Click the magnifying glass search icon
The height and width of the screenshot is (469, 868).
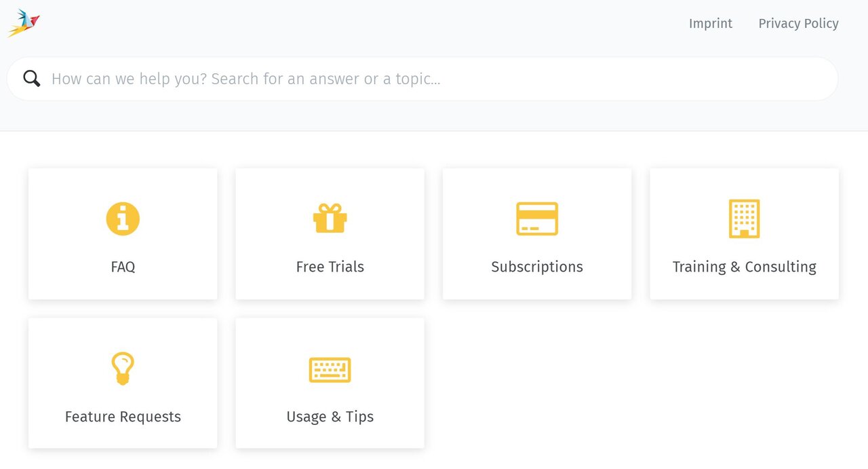pyautogui.click(x=31, y=78)
